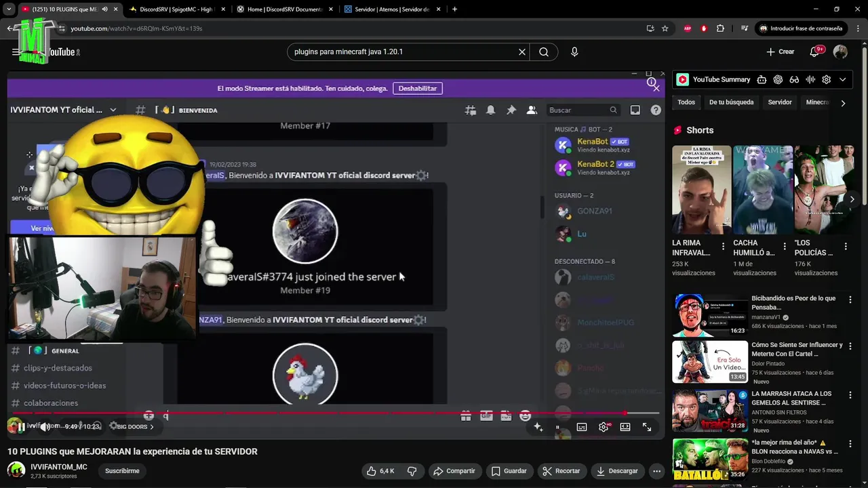Pause the video playback
Image resolution: width=868 pixels, height=488 pixels.
coord(21,426)
